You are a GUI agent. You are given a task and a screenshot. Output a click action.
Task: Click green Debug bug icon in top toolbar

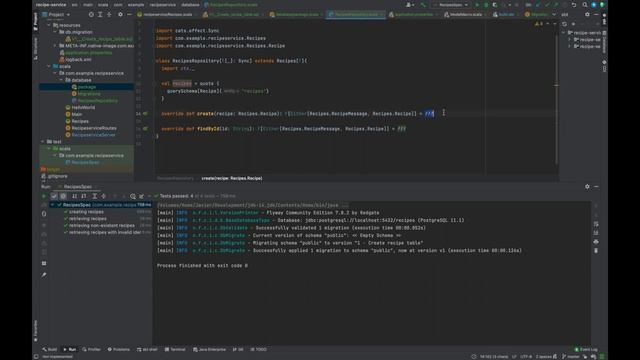click(486, 5)
